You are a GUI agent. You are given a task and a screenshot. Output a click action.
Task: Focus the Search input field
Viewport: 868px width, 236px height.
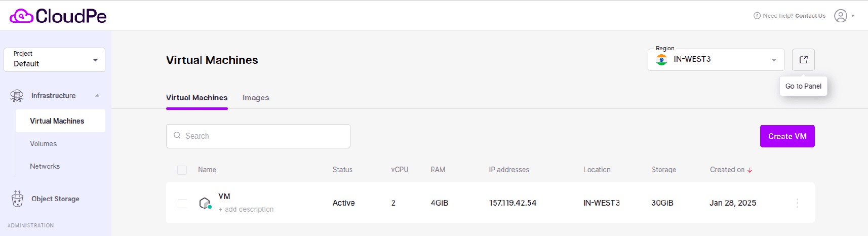pos(258,136)
